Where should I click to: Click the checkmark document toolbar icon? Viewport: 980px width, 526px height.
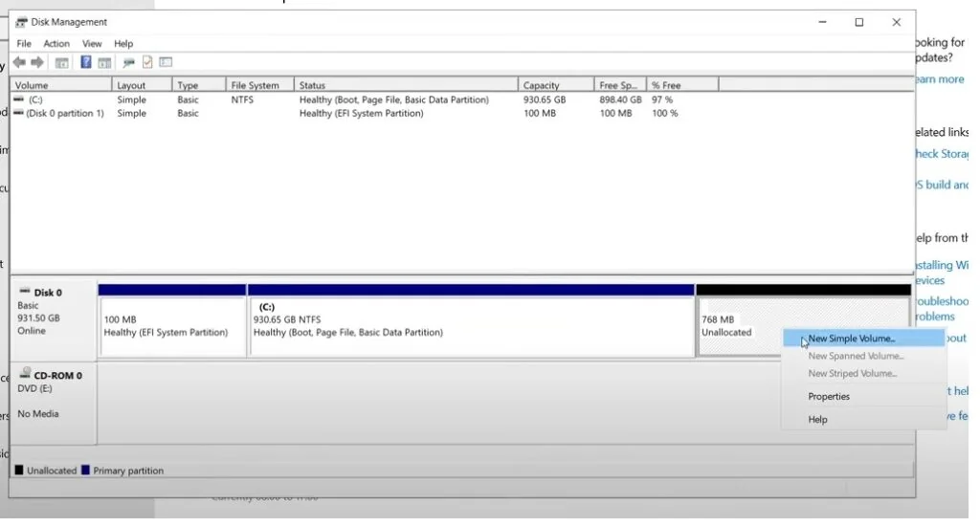coord(147,62)
